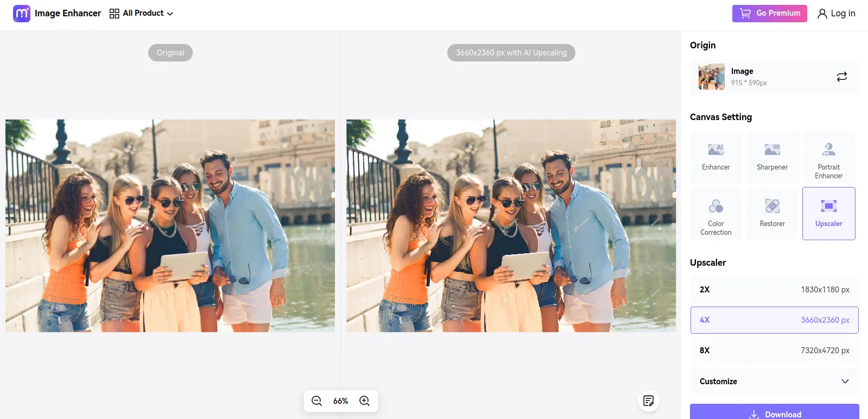Open the feedback notes icon

648,401
